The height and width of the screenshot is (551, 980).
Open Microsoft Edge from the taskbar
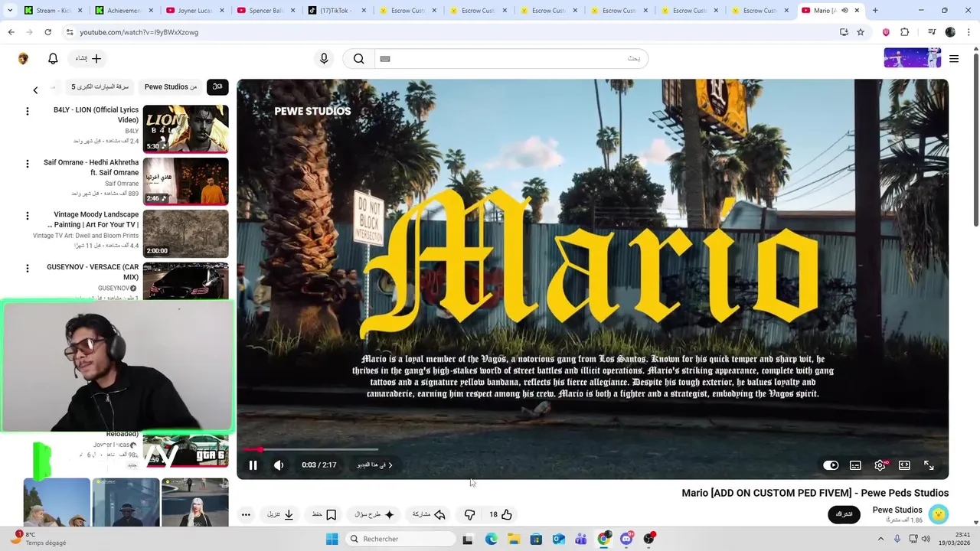click(x=491, y=539)
